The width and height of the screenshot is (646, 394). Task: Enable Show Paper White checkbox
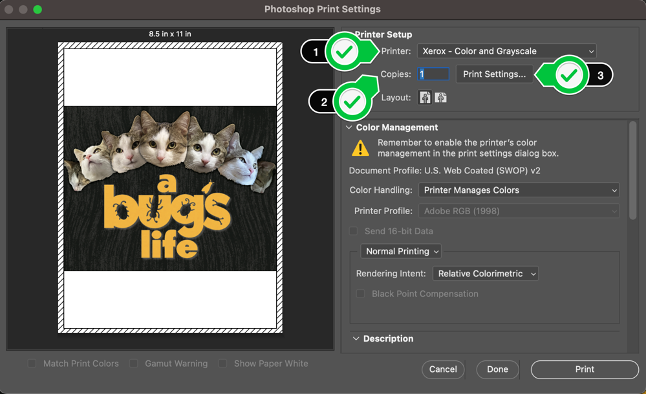pyautogui.click(x=222, y=364)
